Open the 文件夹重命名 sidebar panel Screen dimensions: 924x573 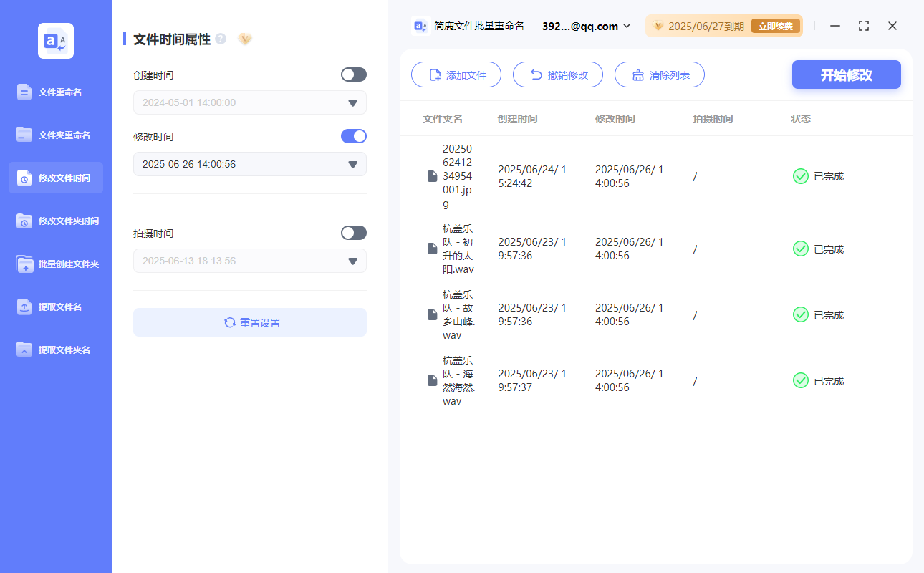coord(55,135)
